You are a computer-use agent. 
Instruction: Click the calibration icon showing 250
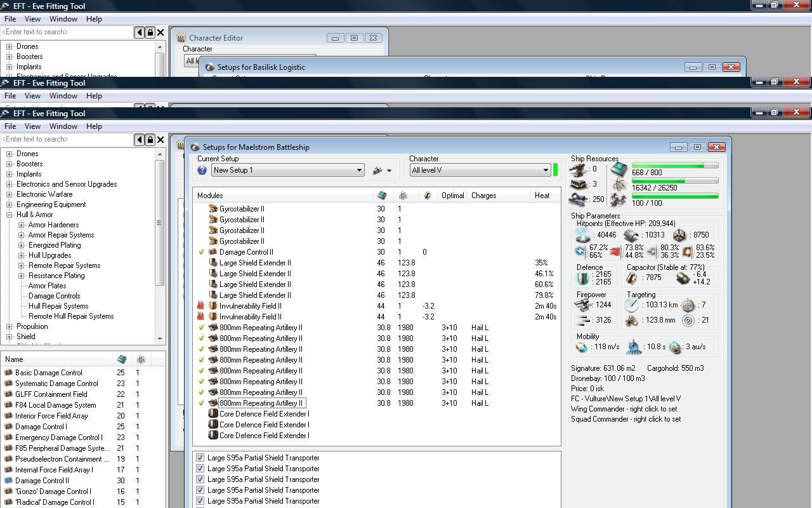578,199
